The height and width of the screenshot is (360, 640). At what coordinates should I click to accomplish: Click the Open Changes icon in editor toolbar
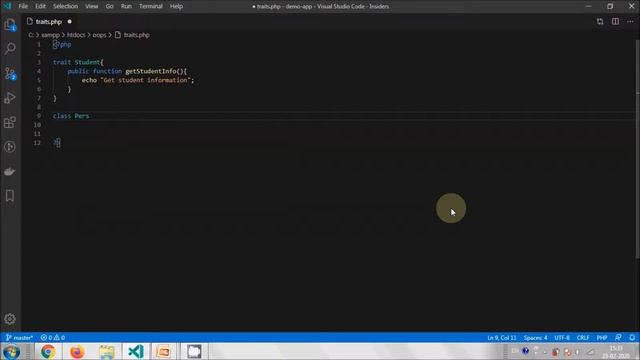(x=600, y=22)
